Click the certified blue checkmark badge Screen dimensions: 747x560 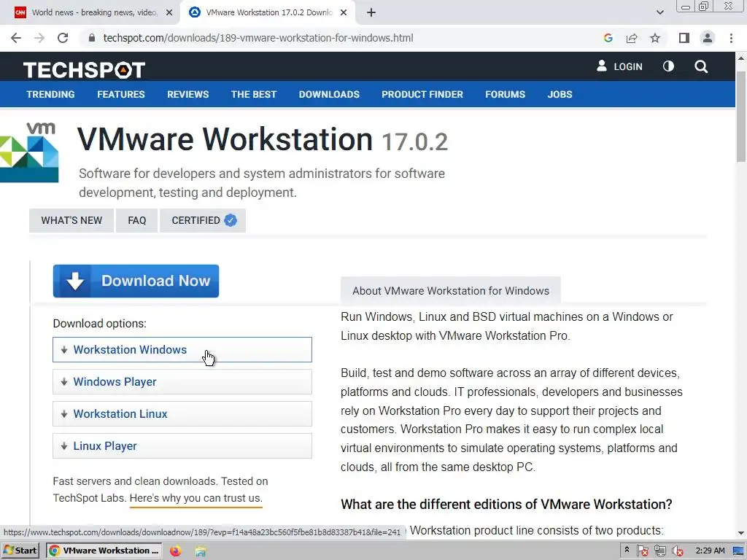tap(231, 220)
